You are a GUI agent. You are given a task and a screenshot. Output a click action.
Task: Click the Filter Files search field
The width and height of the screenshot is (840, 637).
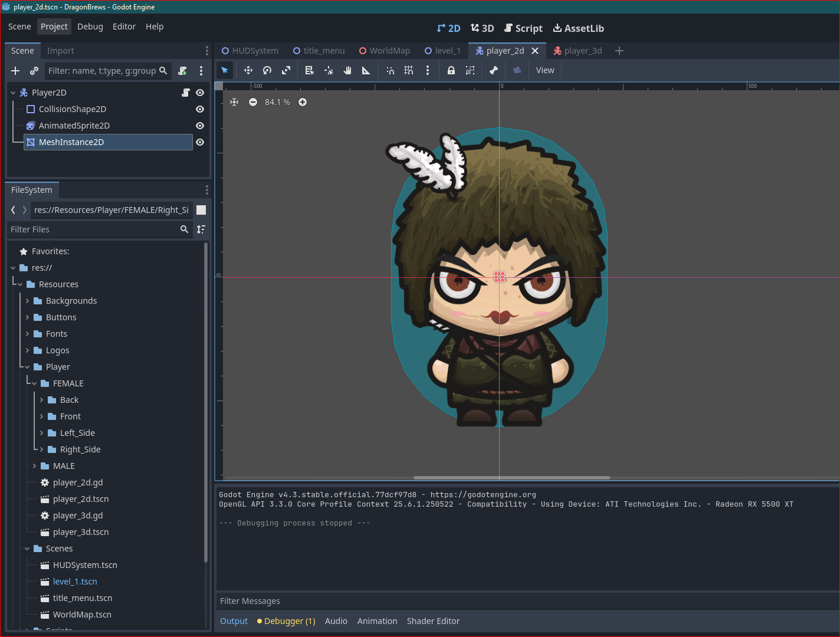[100, 229]
